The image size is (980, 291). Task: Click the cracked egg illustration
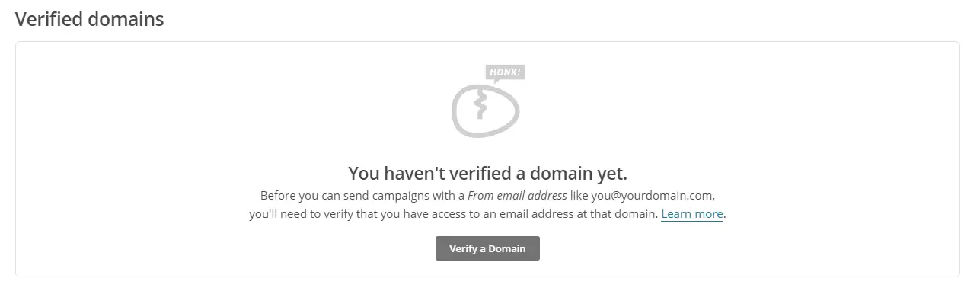[485, 108]
